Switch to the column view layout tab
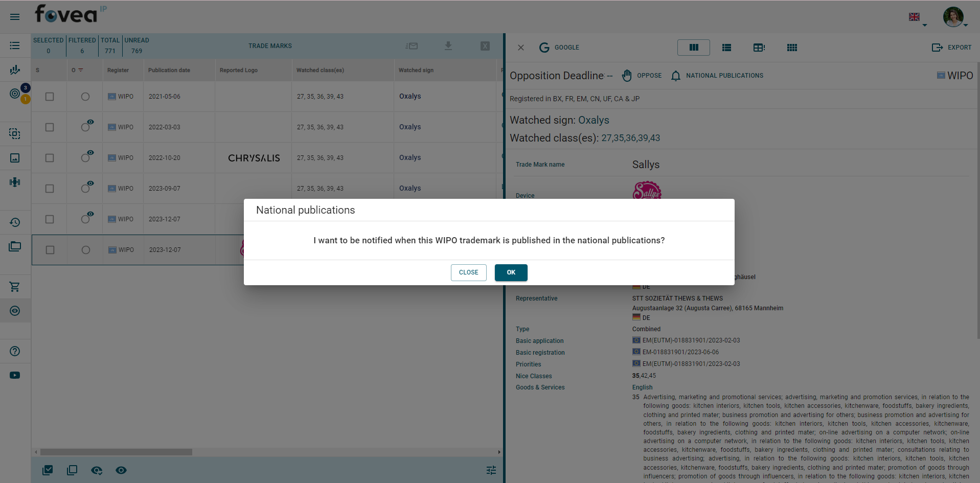 click(x=693, y=48)
